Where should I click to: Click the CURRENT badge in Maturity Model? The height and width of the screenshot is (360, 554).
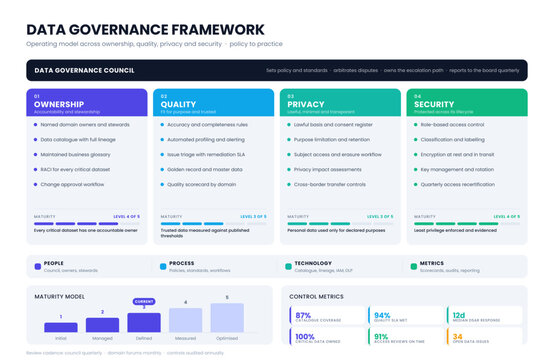click(x=144, y=301)
